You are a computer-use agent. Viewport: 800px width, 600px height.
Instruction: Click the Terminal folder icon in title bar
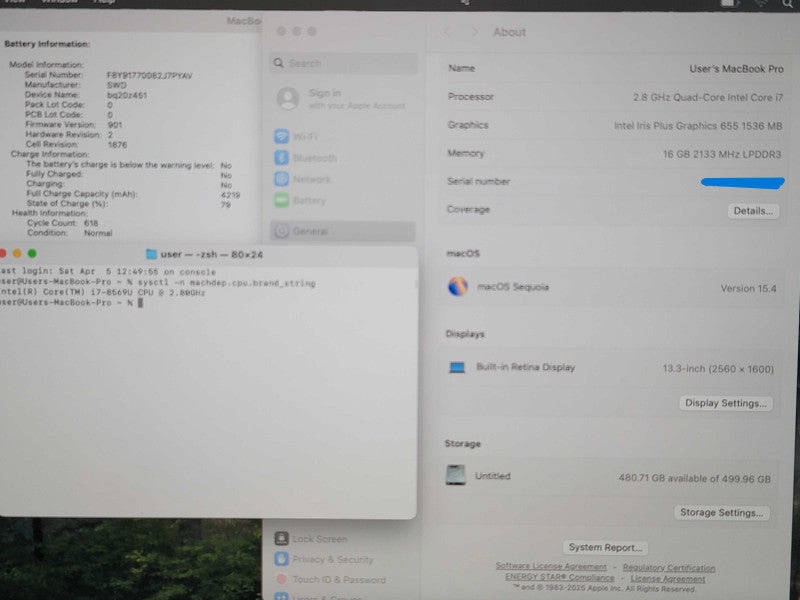(x=152, y=254)
